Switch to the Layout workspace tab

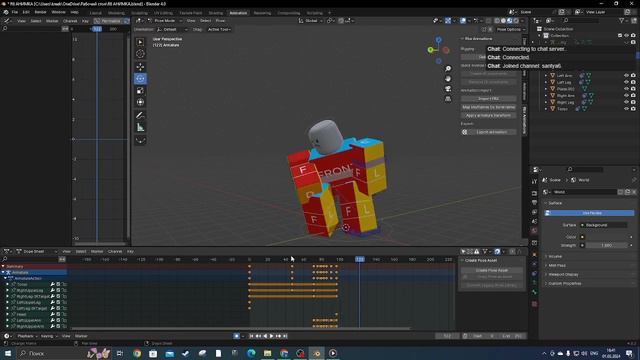(x=96, y=13)
